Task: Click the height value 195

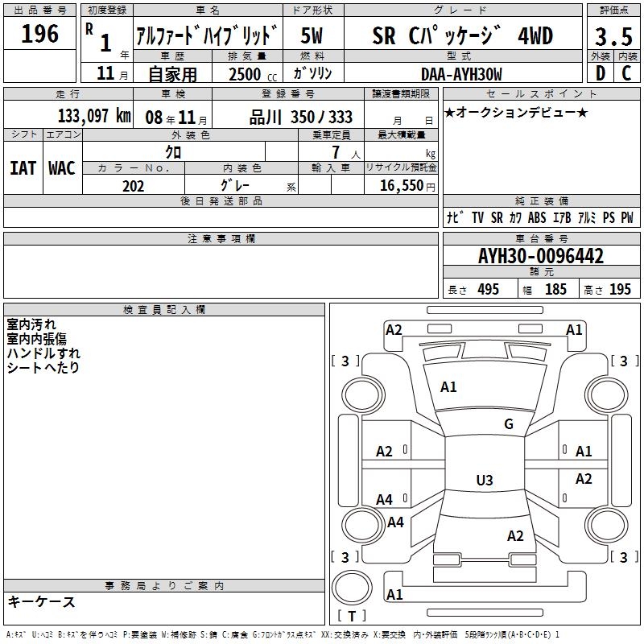Action: (x=620, y=289)
